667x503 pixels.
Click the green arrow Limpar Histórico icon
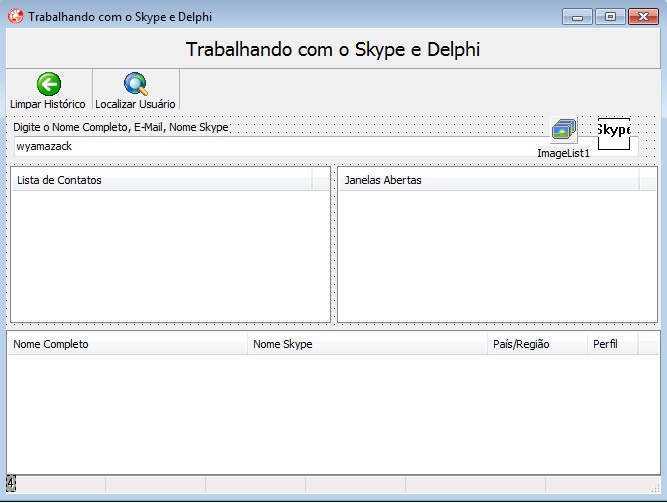point(48,85)
